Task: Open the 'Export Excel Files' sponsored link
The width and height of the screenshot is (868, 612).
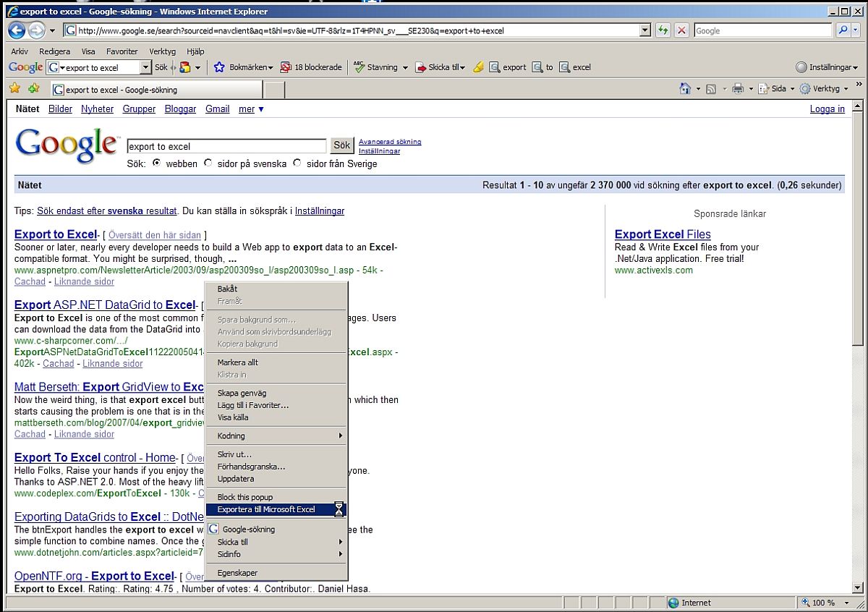Action: [x=663, y=234]
